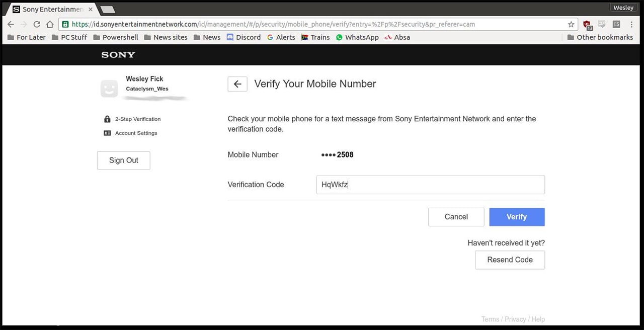
Task: Go back using page arrow button
Action: tap(237, 84)
